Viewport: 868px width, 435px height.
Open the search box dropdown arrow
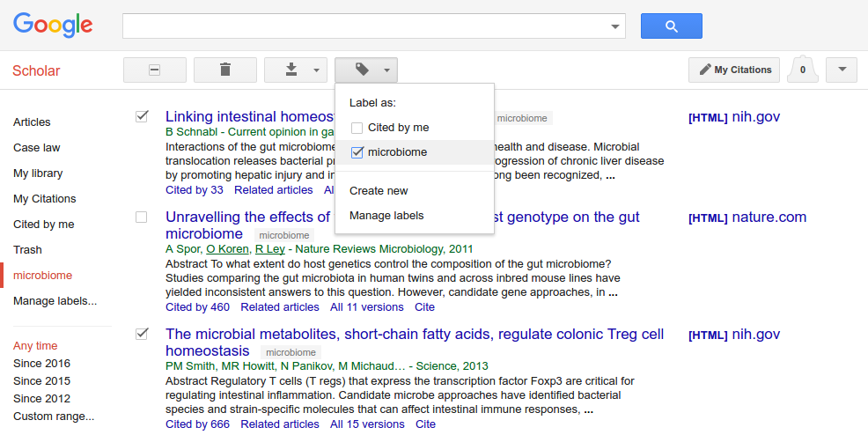pos(615,26)
